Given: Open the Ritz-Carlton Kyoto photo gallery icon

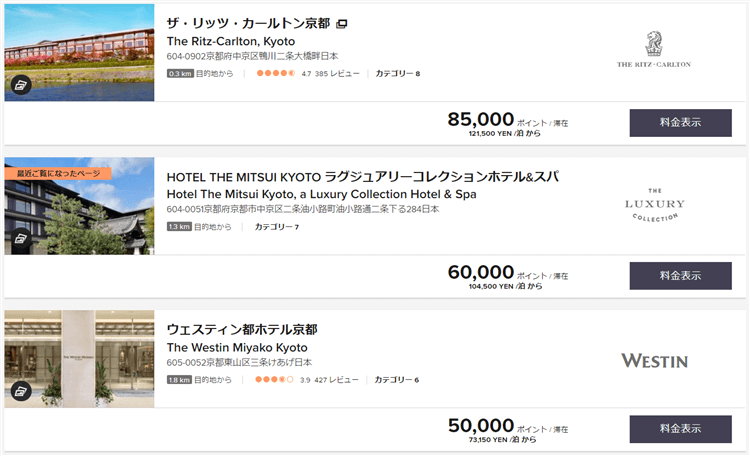Looking at the screenshot, I should click(21, 86).
